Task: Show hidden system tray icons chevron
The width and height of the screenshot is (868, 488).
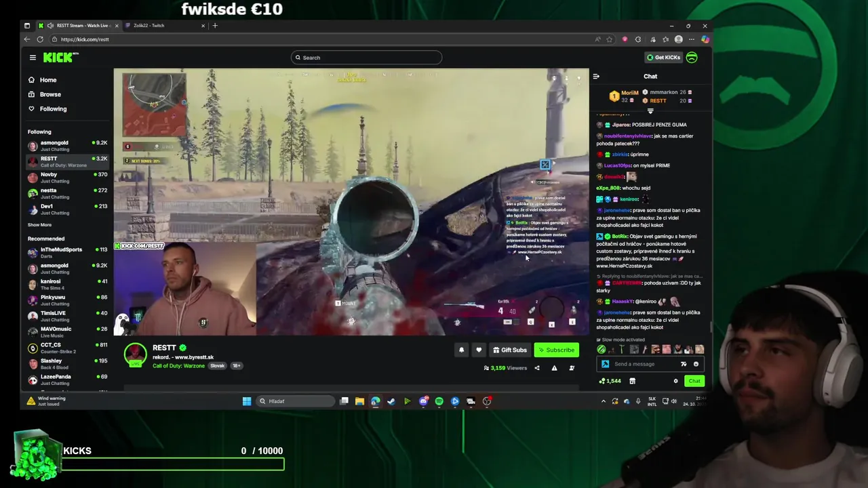Action: (604, 401)
